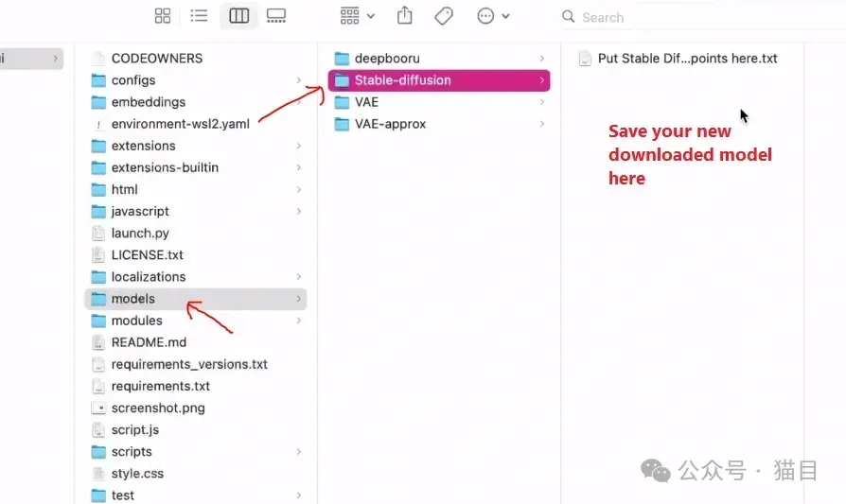Click the Search magnifier icon
This screenshot has width=846, height=504.
pyautogui.click(x=568, y=17)
